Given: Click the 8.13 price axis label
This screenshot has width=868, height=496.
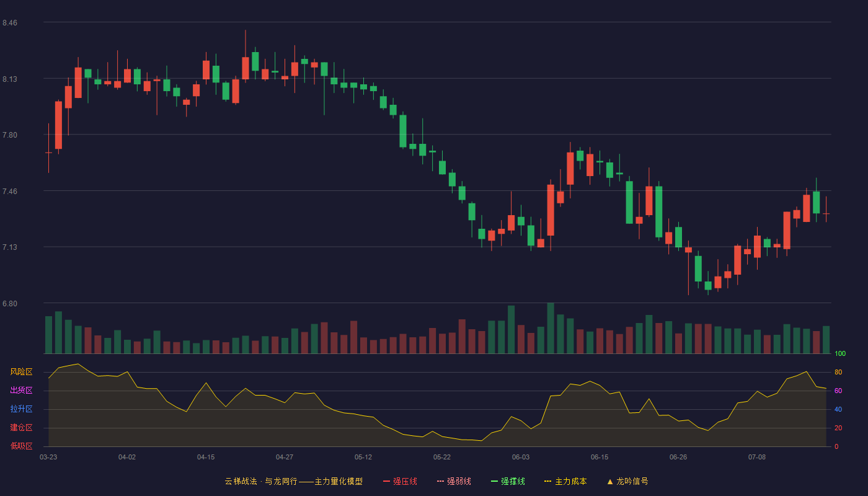Looking at the screenshot, I should (x=10, y=79).
